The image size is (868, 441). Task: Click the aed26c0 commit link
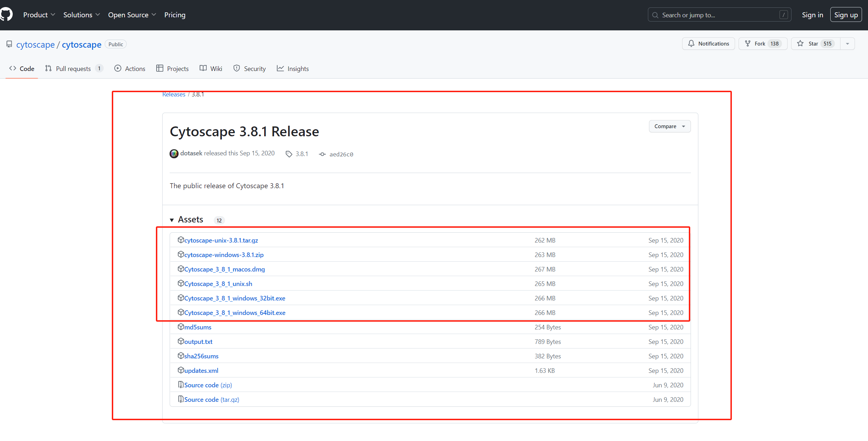pyautogui.click(x=341, y=154)
